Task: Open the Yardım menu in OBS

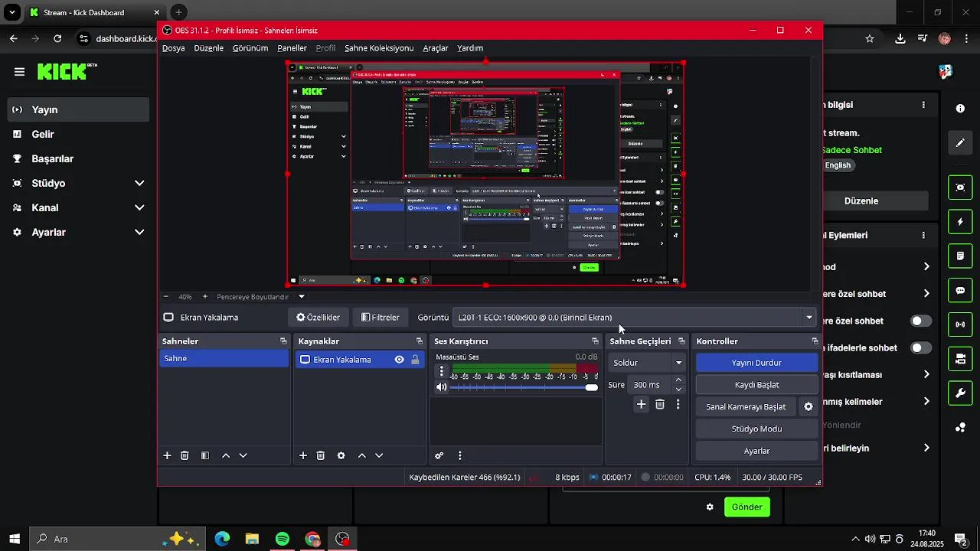Action: (470, 48)
